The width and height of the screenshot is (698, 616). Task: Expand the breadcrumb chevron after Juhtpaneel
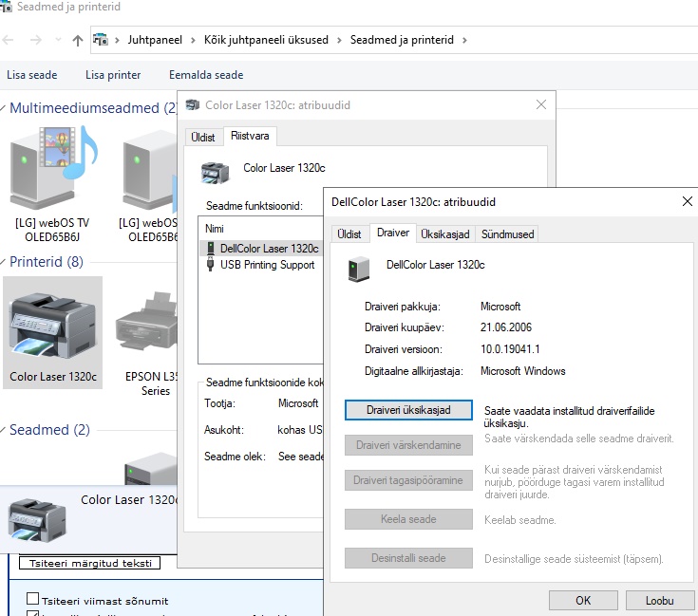[193, 40]
